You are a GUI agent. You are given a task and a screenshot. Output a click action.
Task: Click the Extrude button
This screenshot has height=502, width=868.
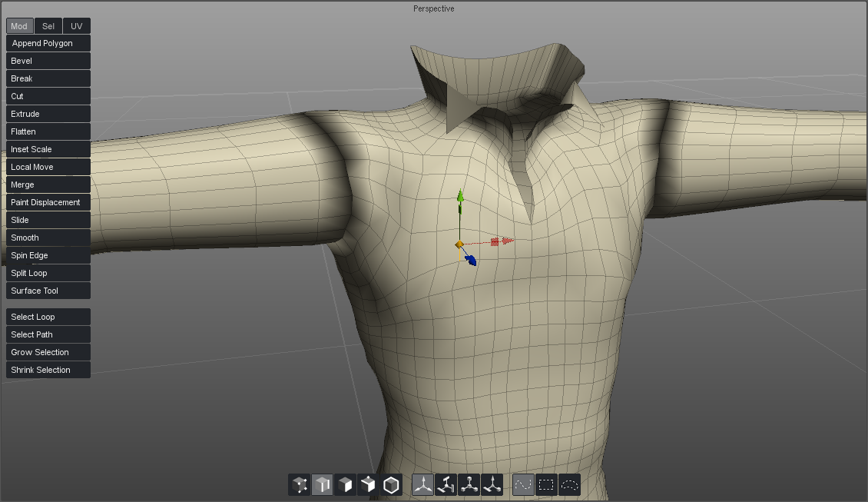pos(48,114)
